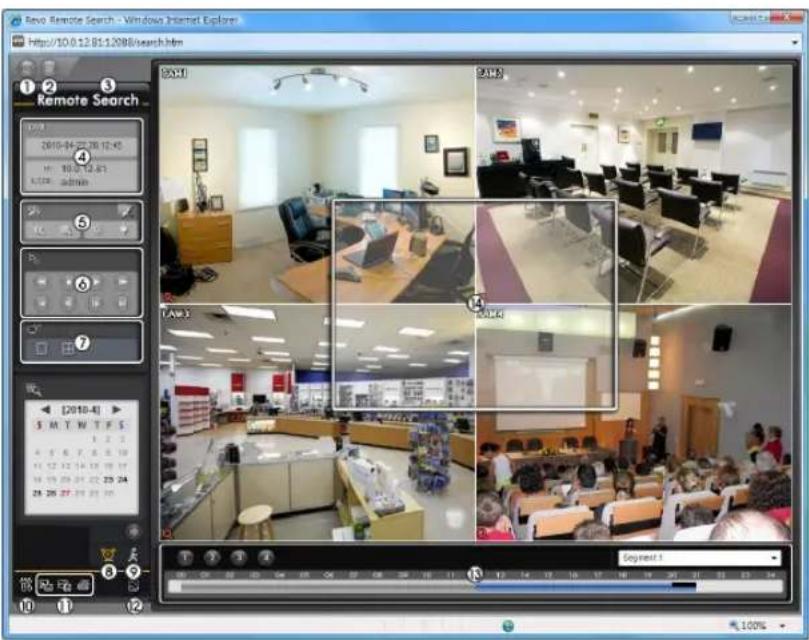
Task: Toggle the camera 2 button above the timeline
Action: (212, 557)
